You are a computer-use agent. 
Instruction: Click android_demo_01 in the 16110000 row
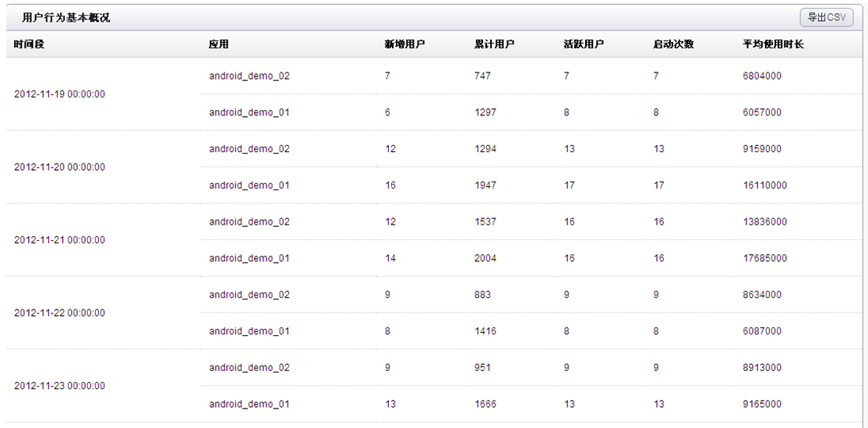click(249, 186)
